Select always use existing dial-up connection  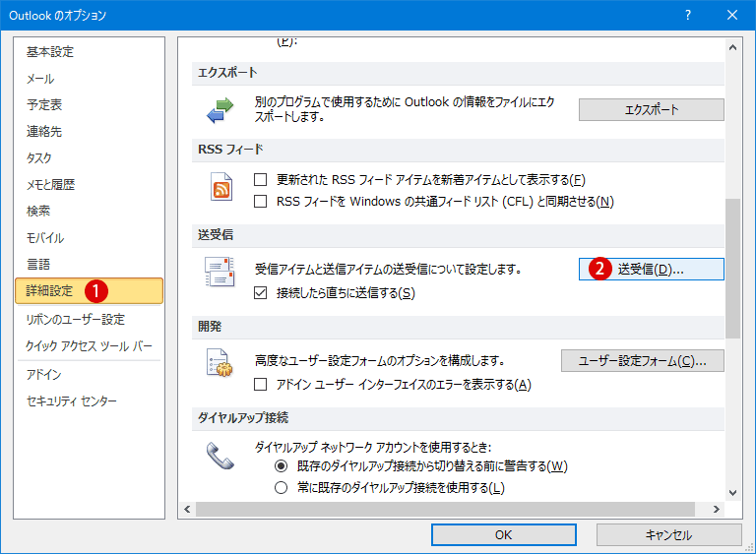(282, 488)
